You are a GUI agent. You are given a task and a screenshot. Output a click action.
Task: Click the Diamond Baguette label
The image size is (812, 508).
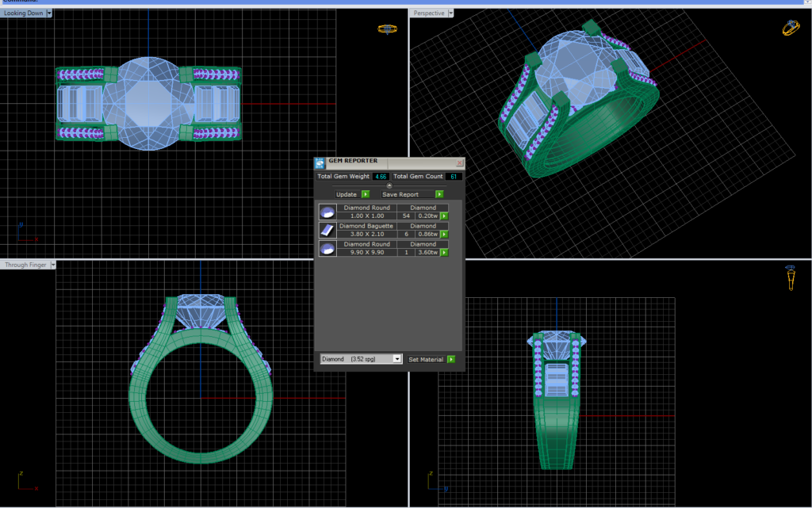pos(366,226)
